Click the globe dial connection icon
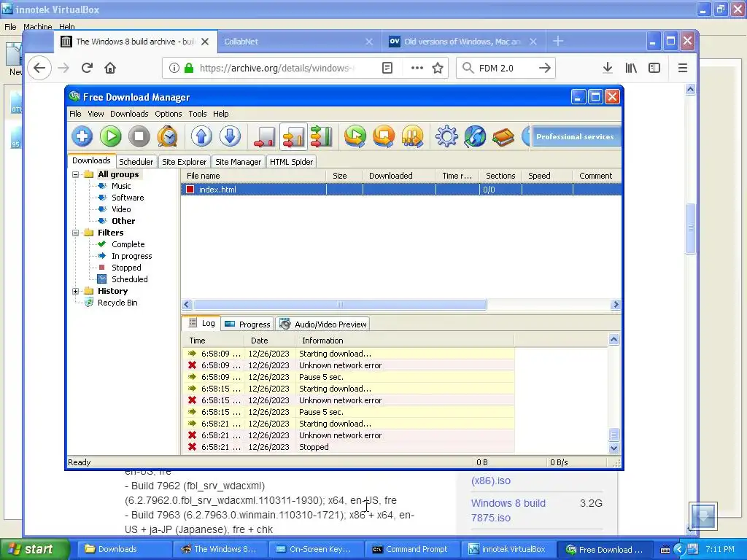The width and height of the screenshot is (747, 560). [475, 136]
